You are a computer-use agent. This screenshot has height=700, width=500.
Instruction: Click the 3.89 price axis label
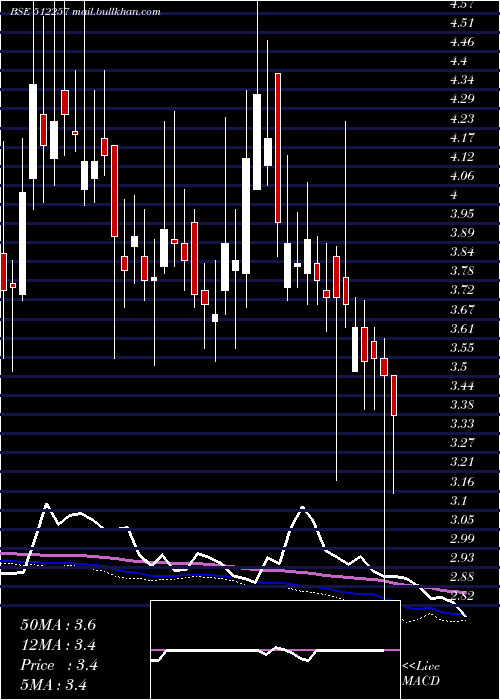tap(462, 233)
